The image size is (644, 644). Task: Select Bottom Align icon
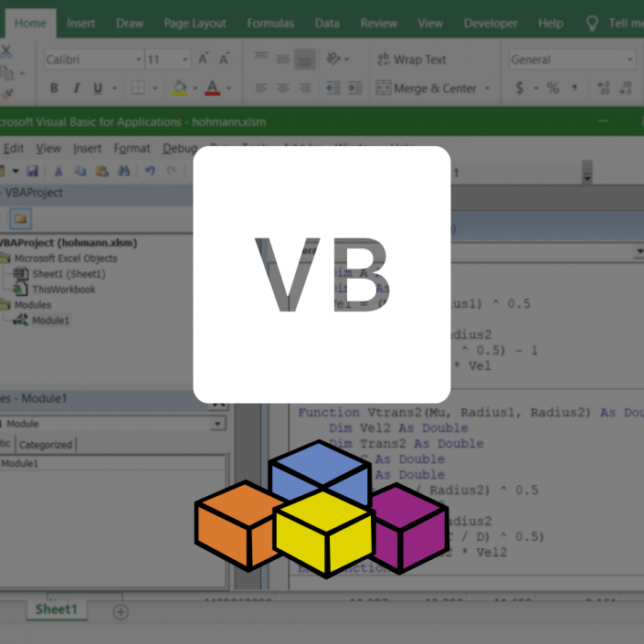[x=305, y=59]
